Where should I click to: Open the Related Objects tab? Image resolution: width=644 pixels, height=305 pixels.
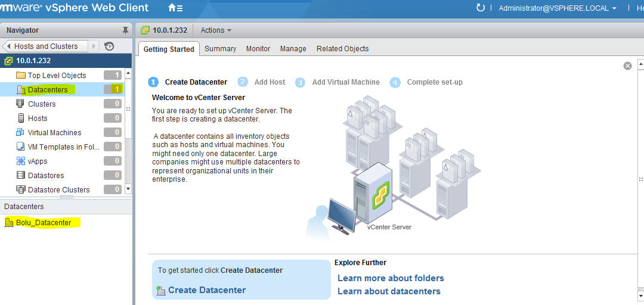point(342,48)
